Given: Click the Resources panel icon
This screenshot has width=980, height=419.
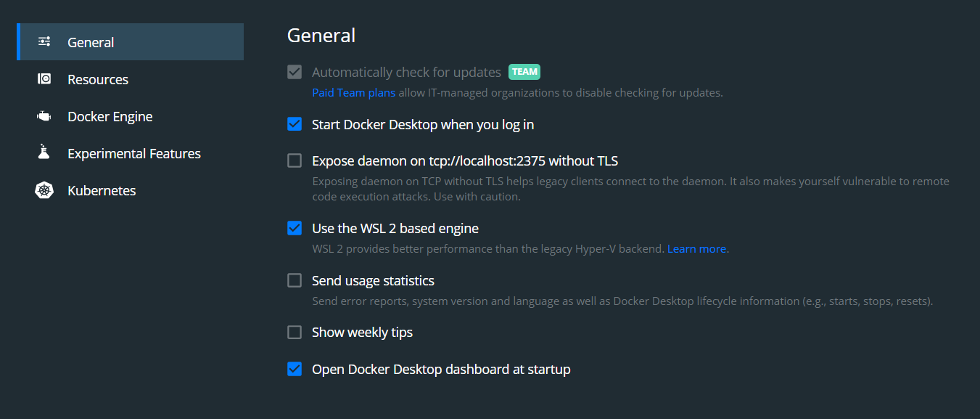Looking at the screenshot, I should (44, 78).
